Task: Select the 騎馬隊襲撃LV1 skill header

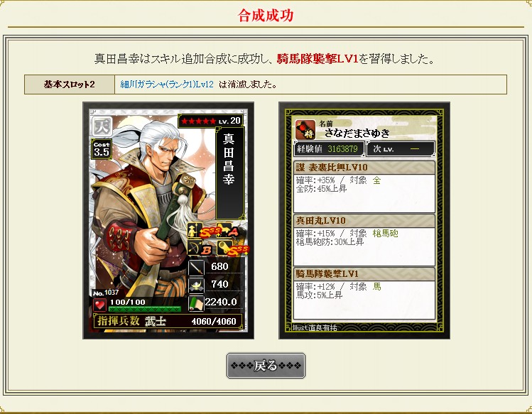Action: 364,274
